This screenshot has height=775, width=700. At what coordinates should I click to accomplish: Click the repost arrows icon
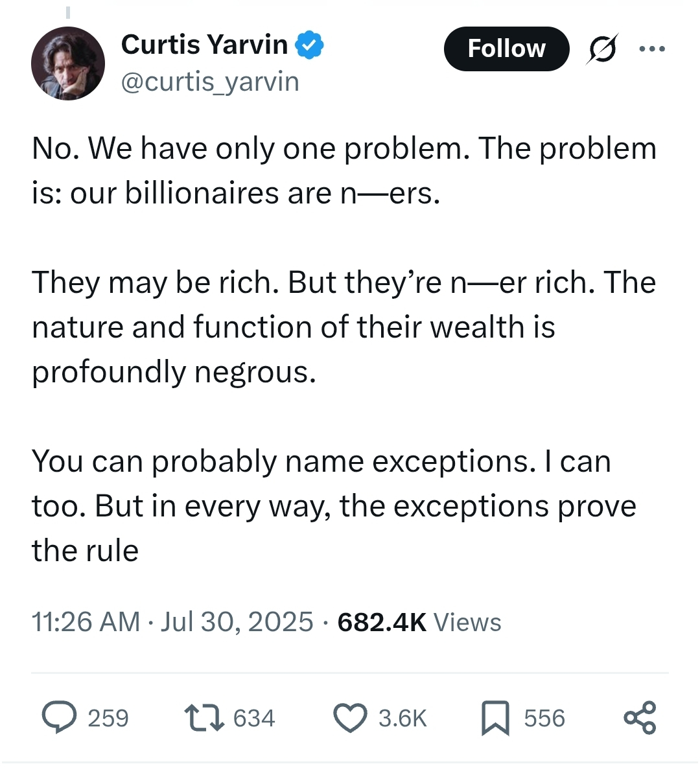coord(205,718)
